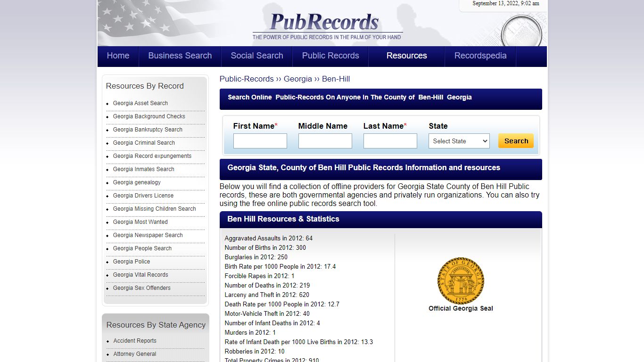This screenshot has height=362, width=644.
Task: Click the 'Resources By State Agency' heading
Action: pos(156,325)
